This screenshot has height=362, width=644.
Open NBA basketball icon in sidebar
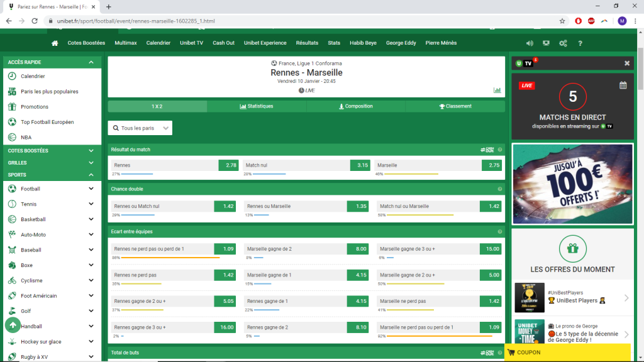12,137
